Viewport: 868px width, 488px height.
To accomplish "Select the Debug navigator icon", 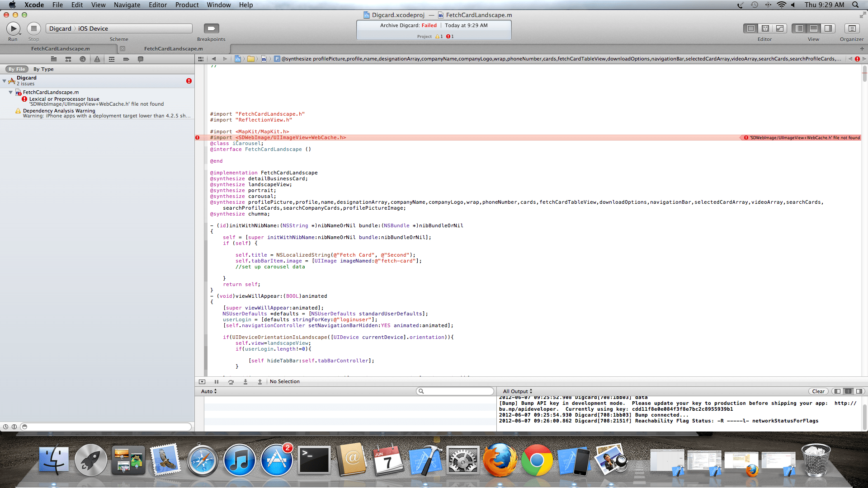I will (112, 59).
